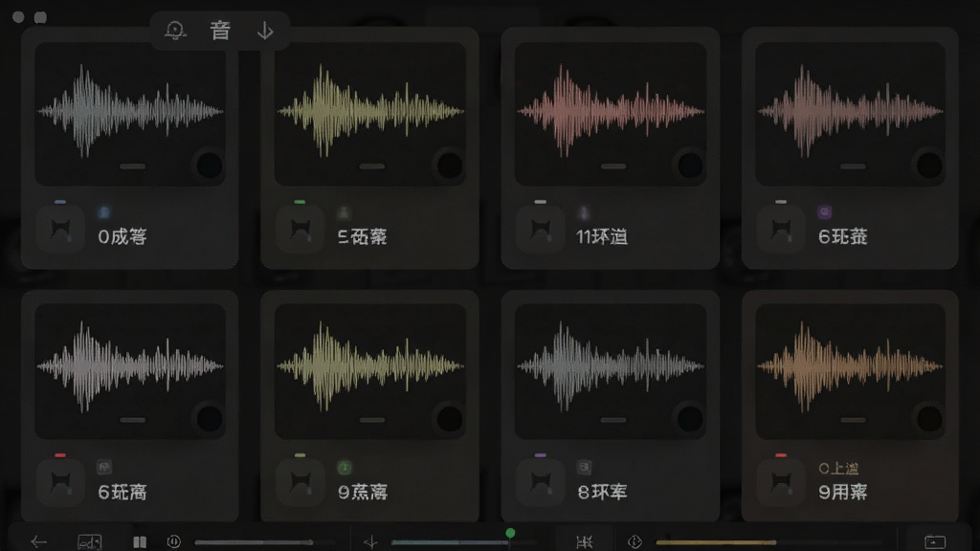Click the 0成等 sample label

point(122,236)
